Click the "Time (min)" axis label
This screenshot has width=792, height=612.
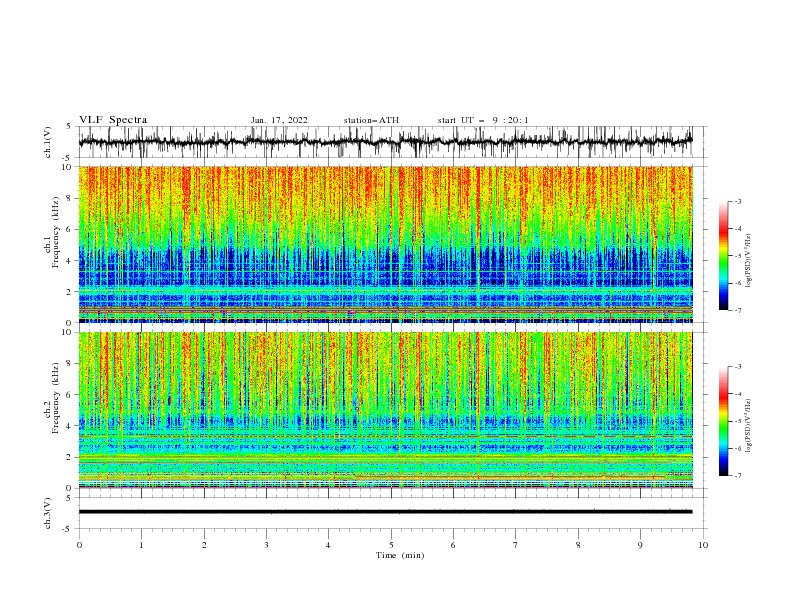[x=400, y=555]
